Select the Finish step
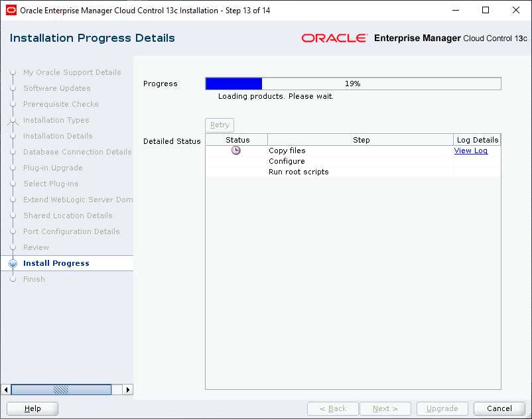This screenshot has width=532, height=419. point(34,279)
